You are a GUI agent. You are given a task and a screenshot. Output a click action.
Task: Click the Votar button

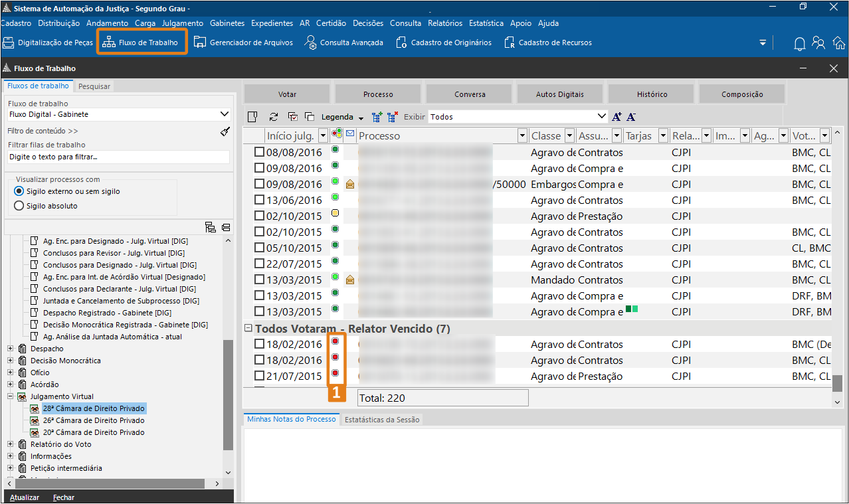coord(287,94)
